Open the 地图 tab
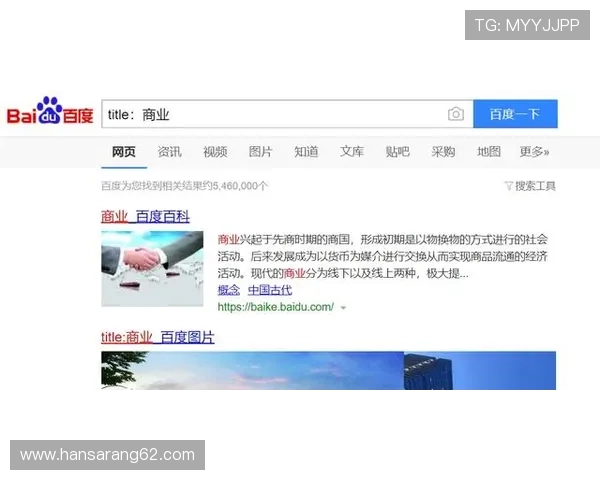The height and width of the screenshot is (480, 600). click(x=489, y=152)
